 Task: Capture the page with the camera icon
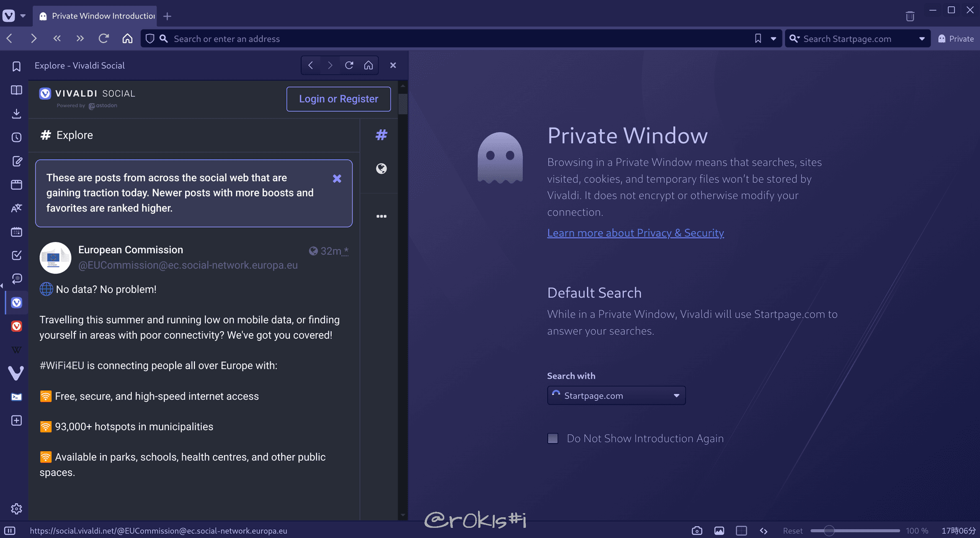[x=697, y=531]
